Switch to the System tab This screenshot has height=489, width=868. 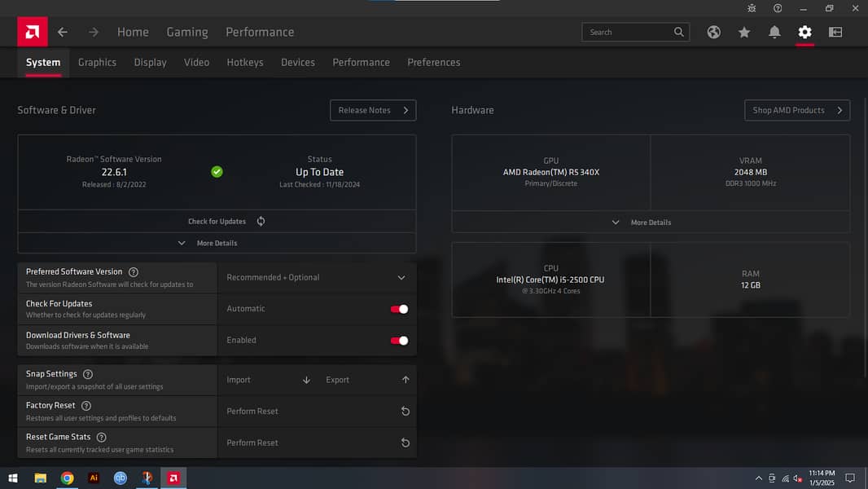coord(43,63)
